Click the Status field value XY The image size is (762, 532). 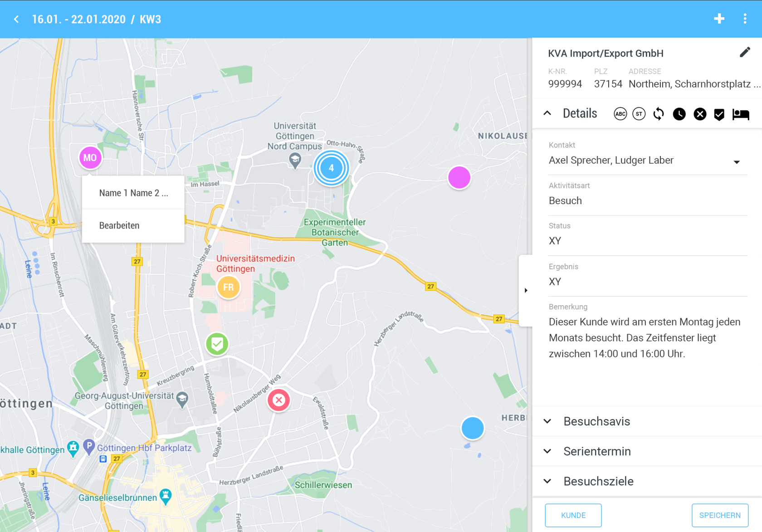(x=555, y=241)
